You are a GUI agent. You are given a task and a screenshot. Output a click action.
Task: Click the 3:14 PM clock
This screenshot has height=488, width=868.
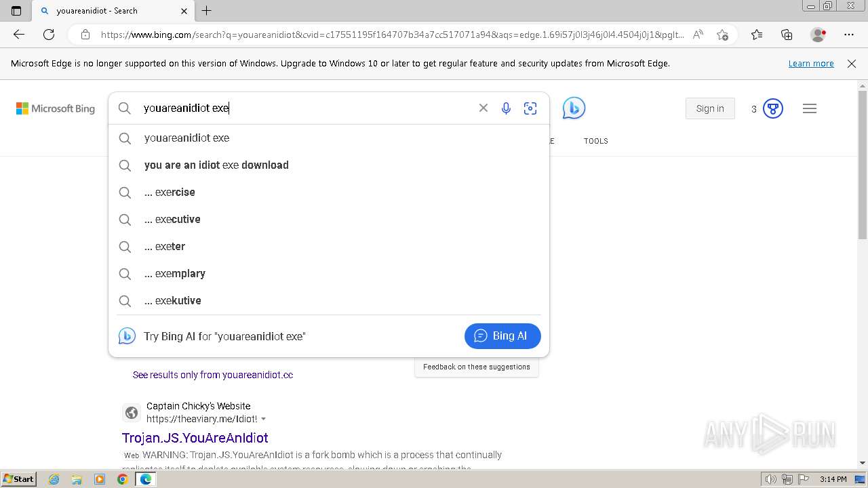833,479
